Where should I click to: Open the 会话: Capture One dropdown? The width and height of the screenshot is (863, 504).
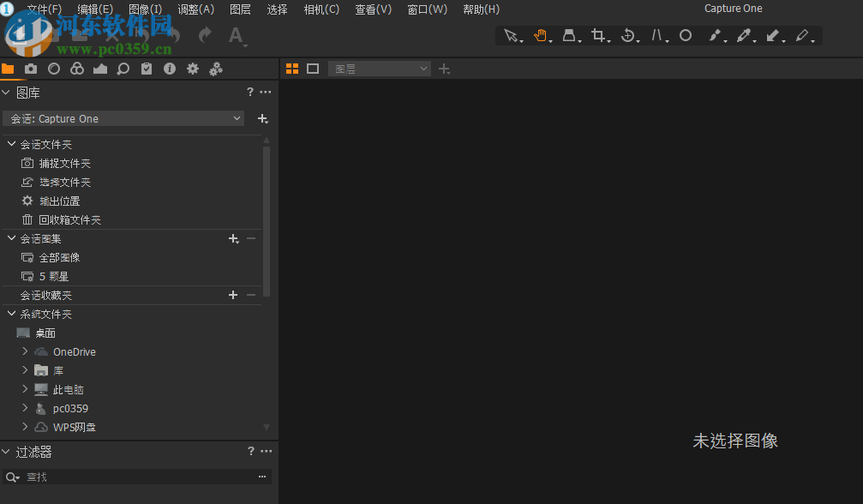click(x=123, y=118)
